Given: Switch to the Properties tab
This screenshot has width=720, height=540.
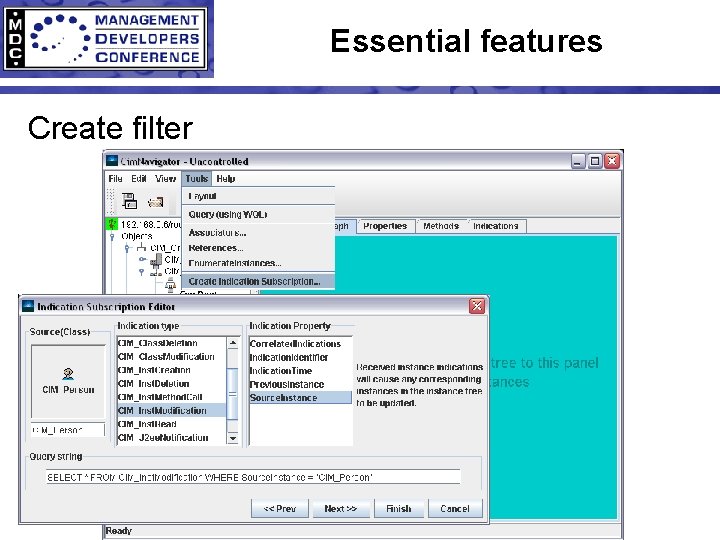Looking at the screenshot, I should point(385,226).
